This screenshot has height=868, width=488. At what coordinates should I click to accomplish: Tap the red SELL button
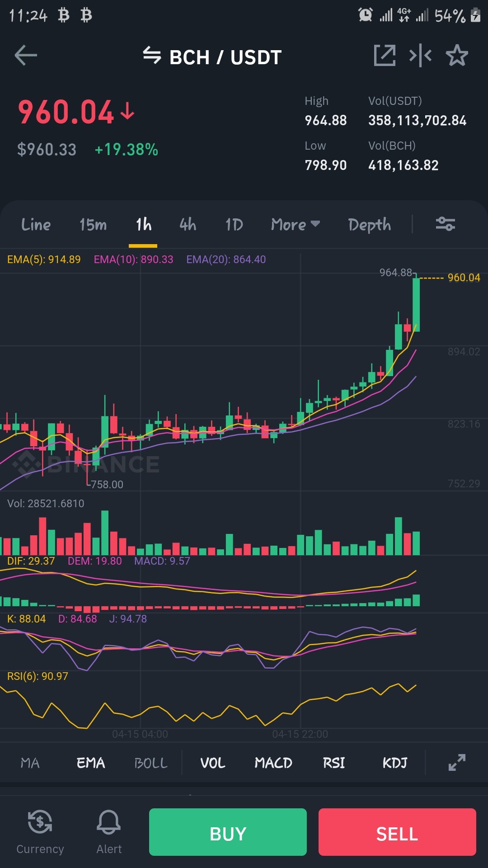(397, 832)
